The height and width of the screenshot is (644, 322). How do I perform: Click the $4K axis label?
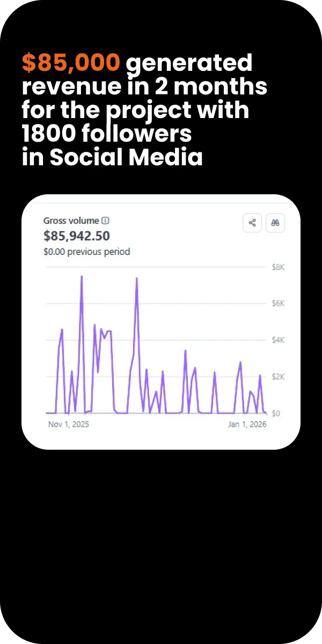[277, 340]
